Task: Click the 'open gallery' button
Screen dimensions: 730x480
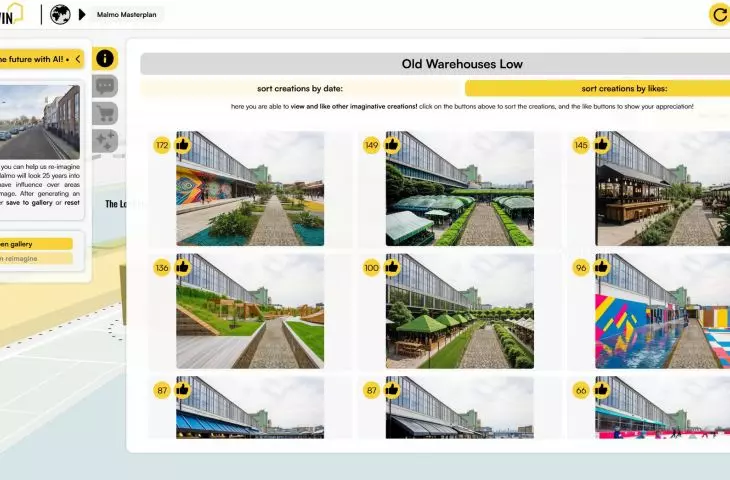Action: (x=36, y=244)
